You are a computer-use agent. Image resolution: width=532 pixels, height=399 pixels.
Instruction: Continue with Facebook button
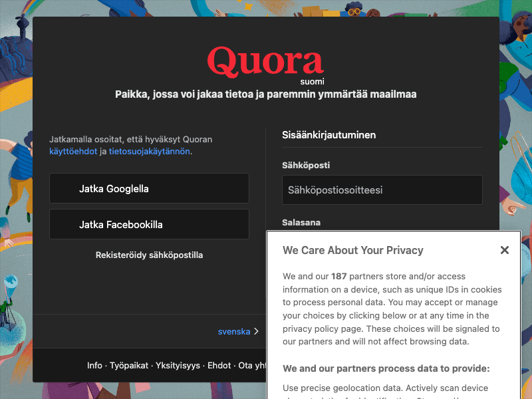click(x=149, y=224)
